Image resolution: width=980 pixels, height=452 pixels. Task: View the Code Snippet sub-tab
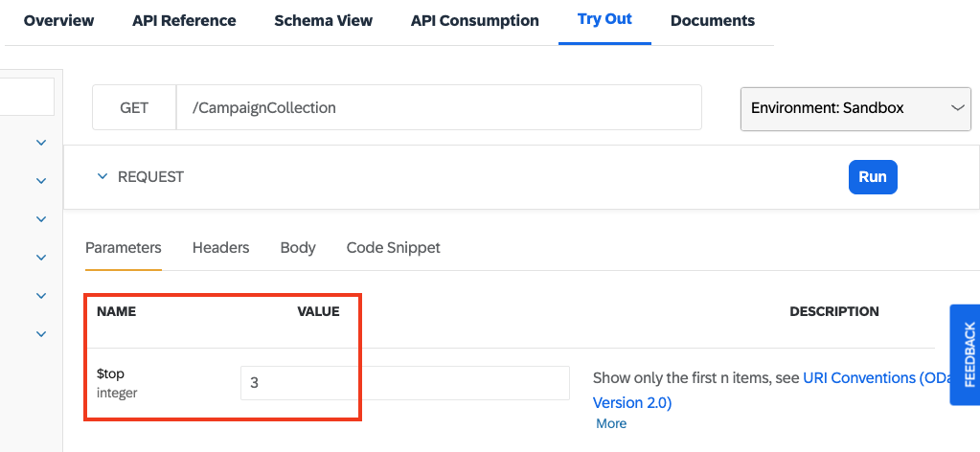(393, 248)
